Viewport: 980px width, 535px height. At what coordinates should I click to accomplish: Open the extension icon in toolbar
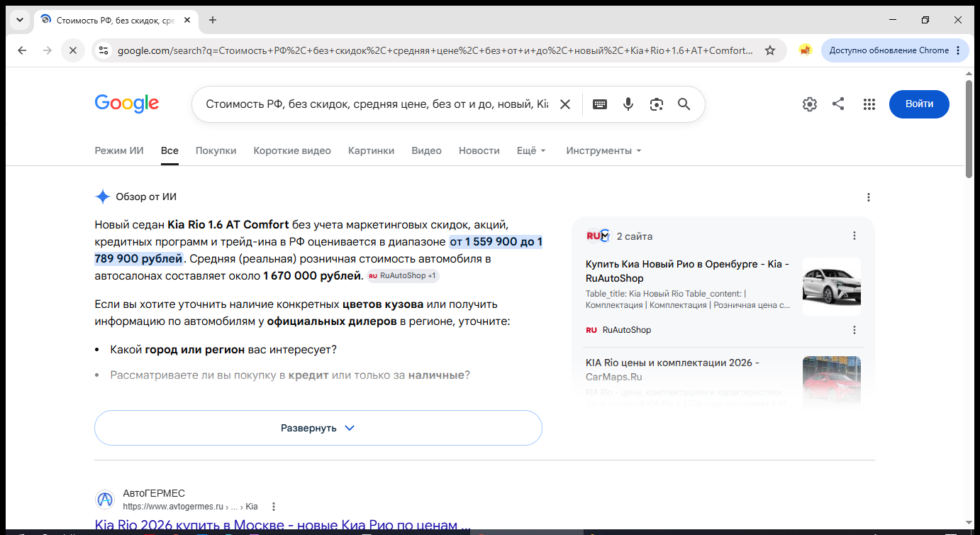point(805,50)
